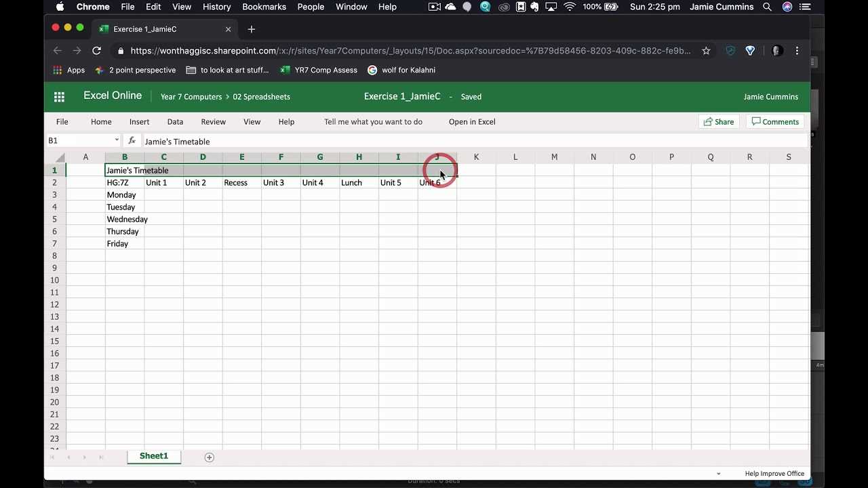868x488 pixels.
Task: Open Chrome three-dot menu
Action: tap(797, 51)
